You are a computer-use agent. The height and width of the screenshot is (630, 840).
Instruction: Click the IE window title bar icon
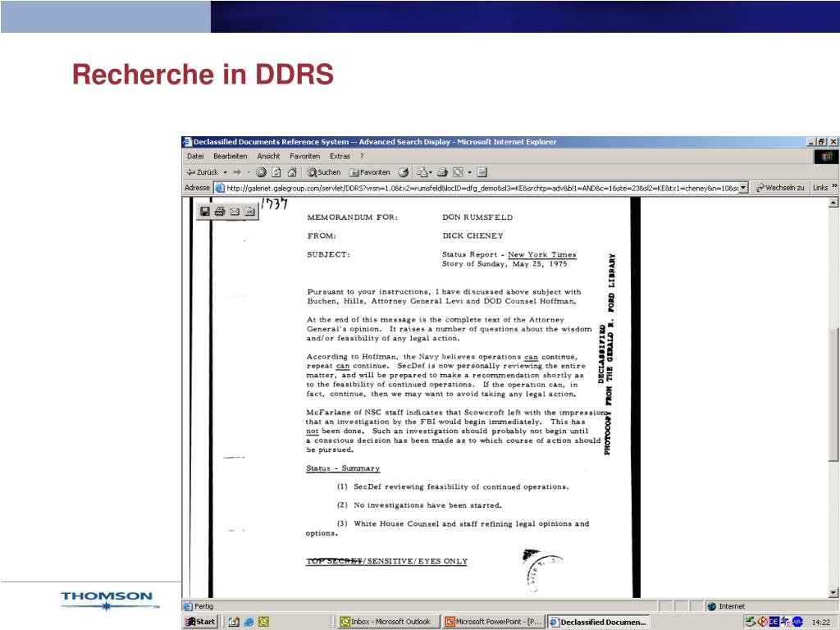188,142
